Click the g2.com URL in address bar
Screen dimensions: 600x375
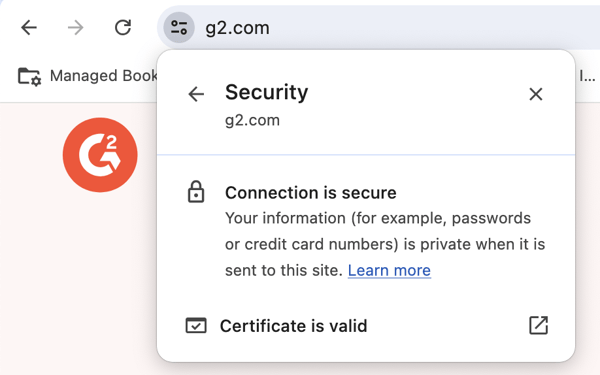(x=237, y=28)
